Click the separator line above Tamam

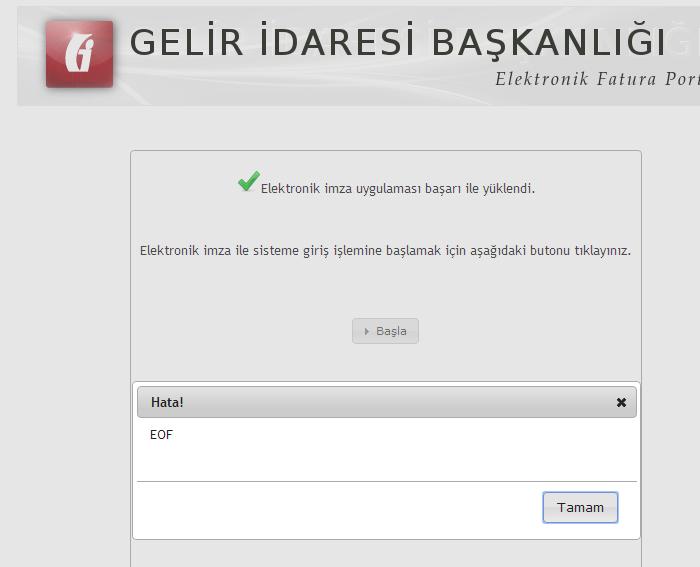[x=386, y=481]
